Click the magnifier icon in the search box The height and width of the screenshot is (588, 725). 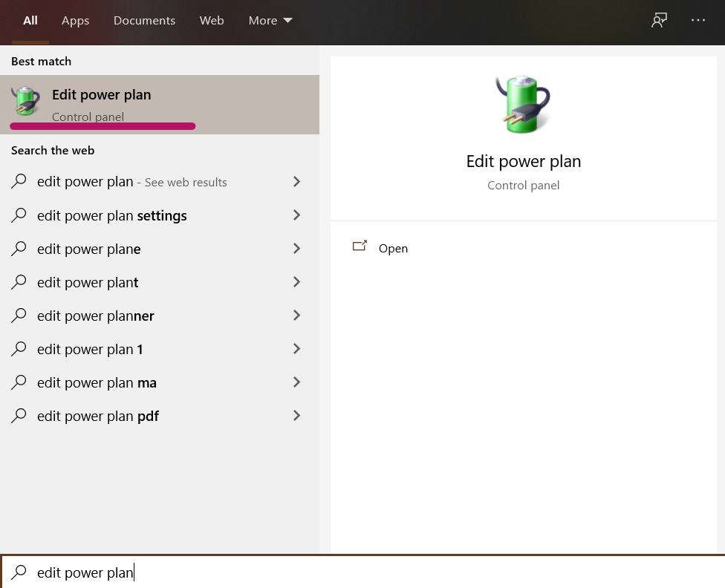[x=19, y=572]
